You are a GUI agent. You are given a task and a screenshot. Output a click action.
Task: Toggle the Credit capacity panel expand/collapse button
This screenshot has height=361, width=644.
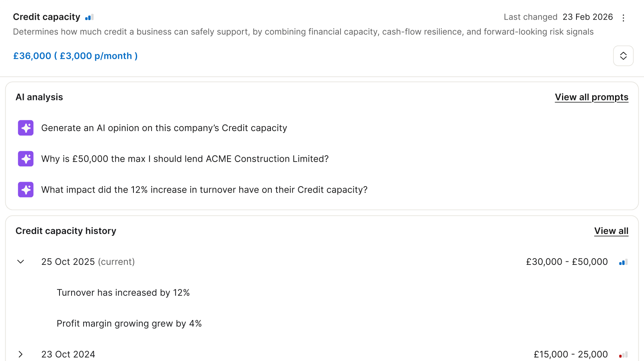(x=623, y=56)
